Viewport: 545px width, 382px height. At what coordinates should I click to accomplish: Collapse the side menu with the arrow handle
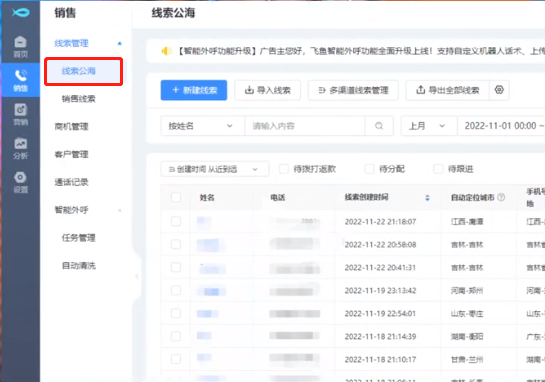coord(137,276)
